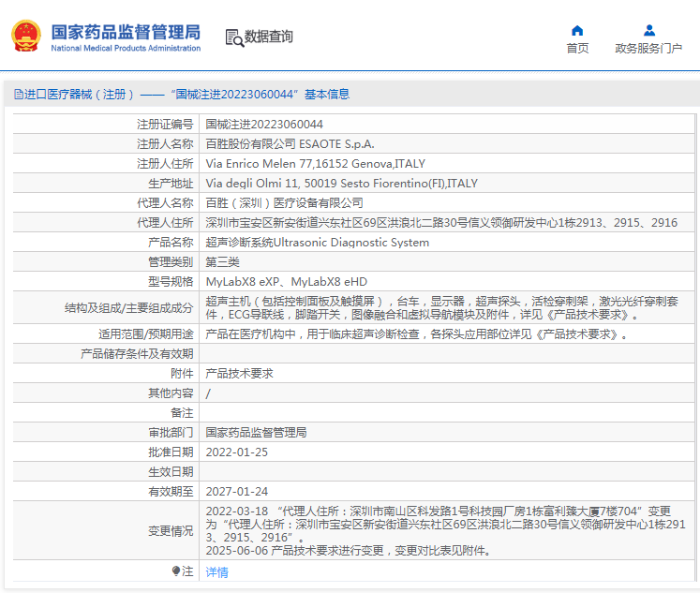Click the 产品技术要求 attachment value
The width and height of the screenshot is (700, 593).
coord(240,373)
